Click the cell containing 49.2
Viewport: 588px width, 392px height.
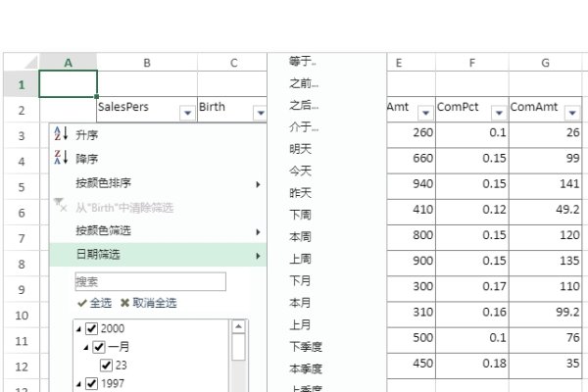pyautogui.click(x=545, y=212)
